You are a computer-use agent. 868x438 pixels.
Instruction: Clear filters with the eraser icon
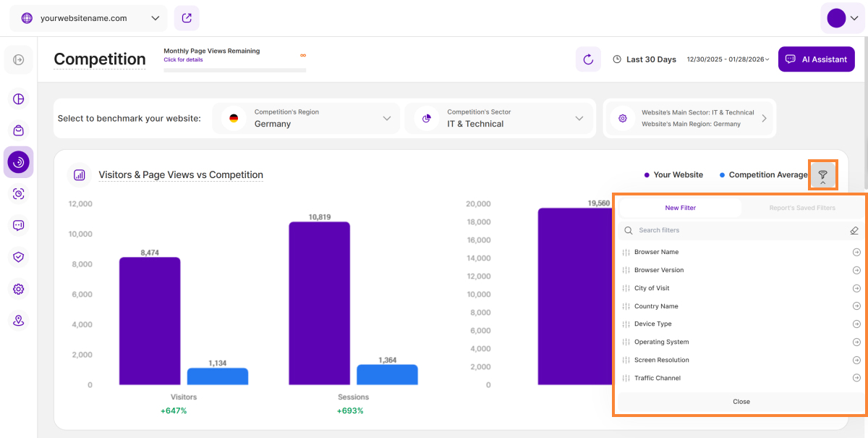click(x=854, y=230)
